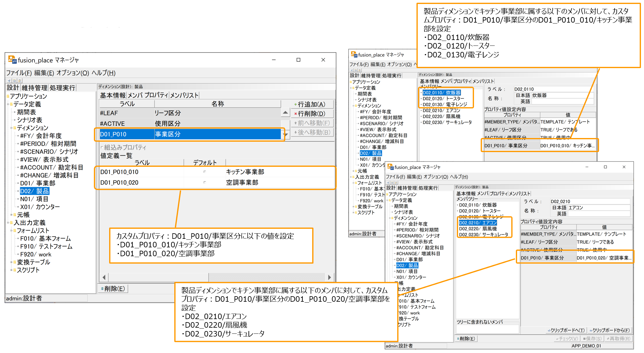Select D02_0120/ トースター in the 炊飯器 window member tree
This screenshot has width=644, height=353.
pyautogui.click(x=443, y=99)
